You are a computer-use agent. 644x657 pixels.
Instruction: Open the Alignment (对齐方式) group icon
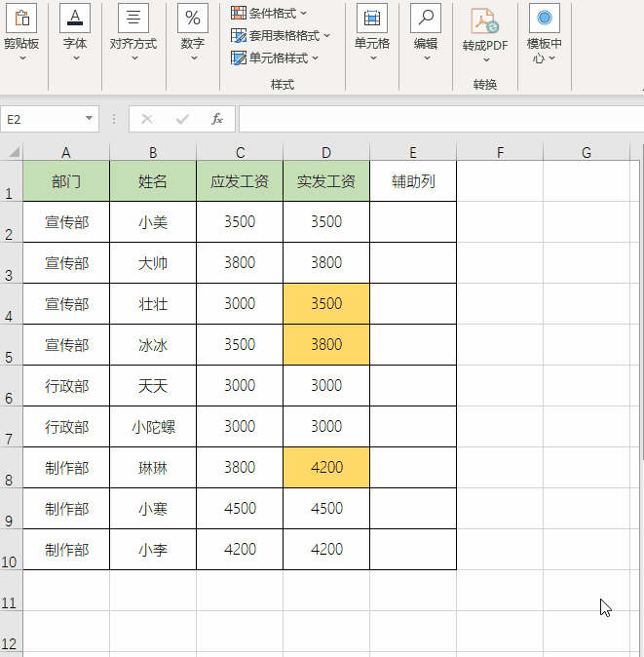point(133,18)
